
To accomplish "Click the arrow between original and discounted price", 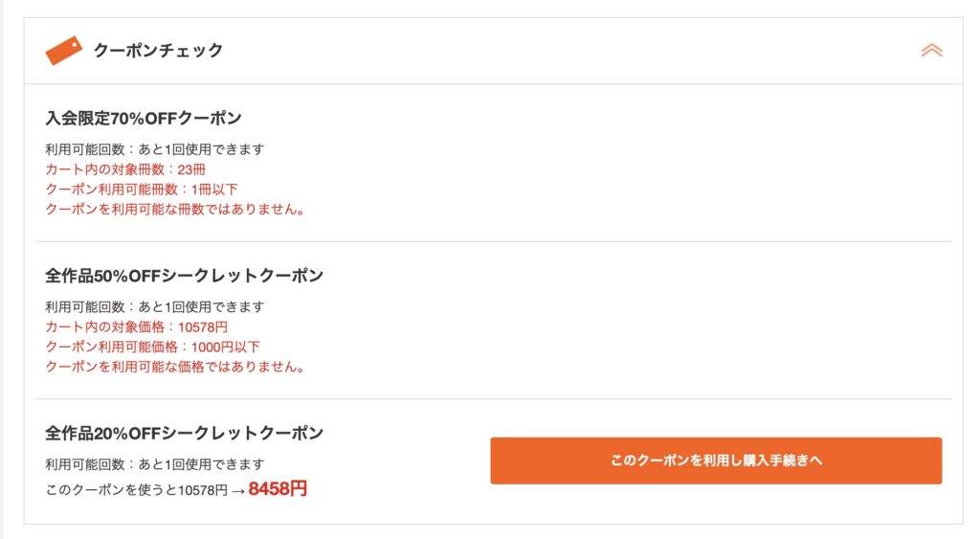I will coord(237,490).
